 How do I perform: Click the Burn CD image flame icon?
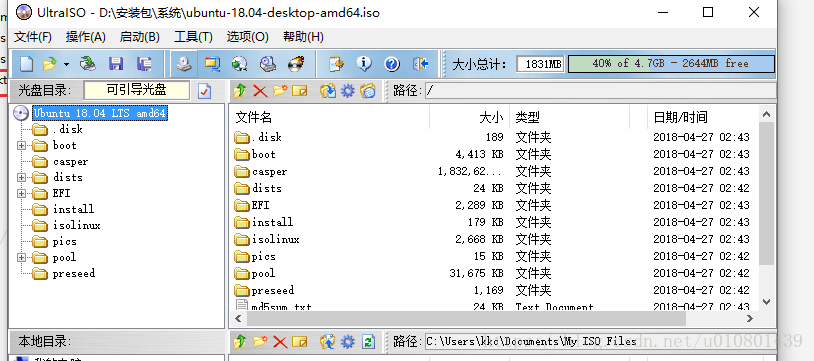[x=296, y=64]
